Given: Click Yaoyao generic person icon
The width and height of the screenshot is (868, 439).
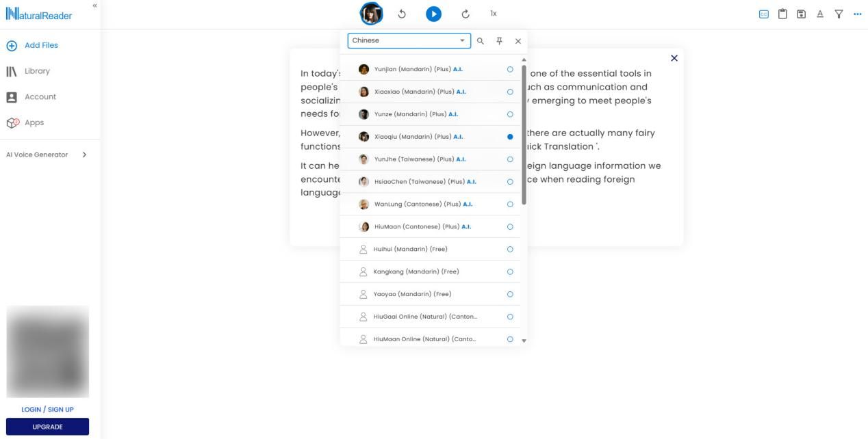Looking at the screenshot, I should (x=363, y=295).
